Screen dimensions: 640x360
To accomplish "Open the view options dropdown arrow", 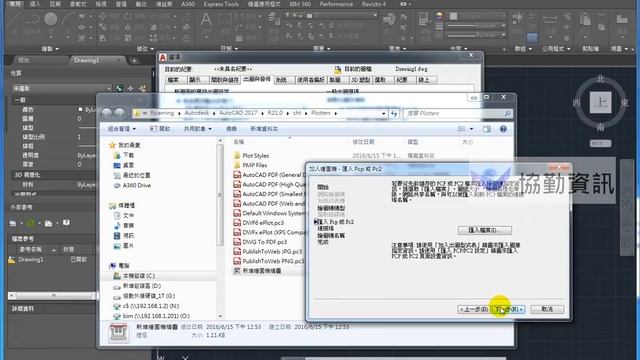I will click(x=471, y=129).
